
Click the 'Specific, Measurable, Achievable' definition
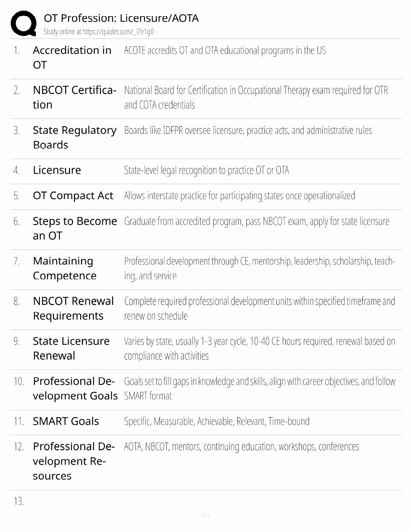point(217,421)
